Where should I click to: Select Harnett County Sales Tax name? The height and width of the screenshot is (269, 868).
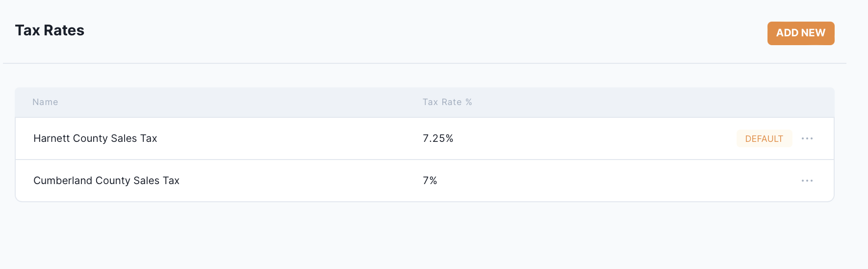[x=95, y=138]
